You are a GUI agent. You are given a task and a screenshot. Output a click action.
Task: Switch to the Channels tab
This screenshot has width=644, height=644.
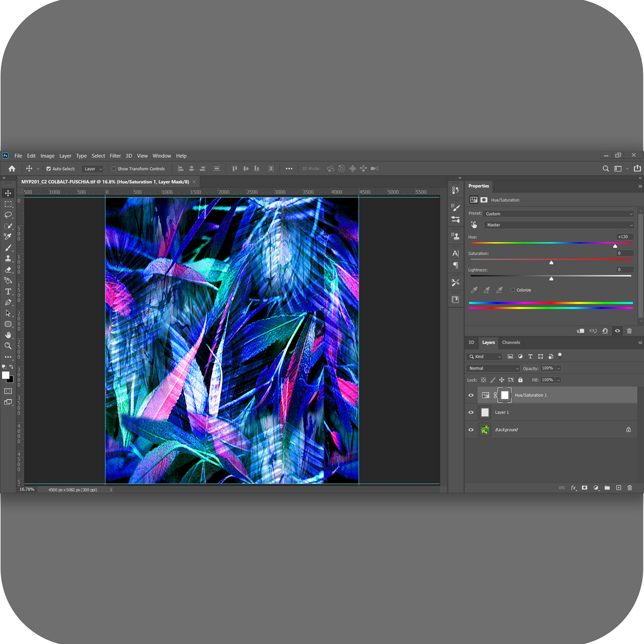click(511, 342)
